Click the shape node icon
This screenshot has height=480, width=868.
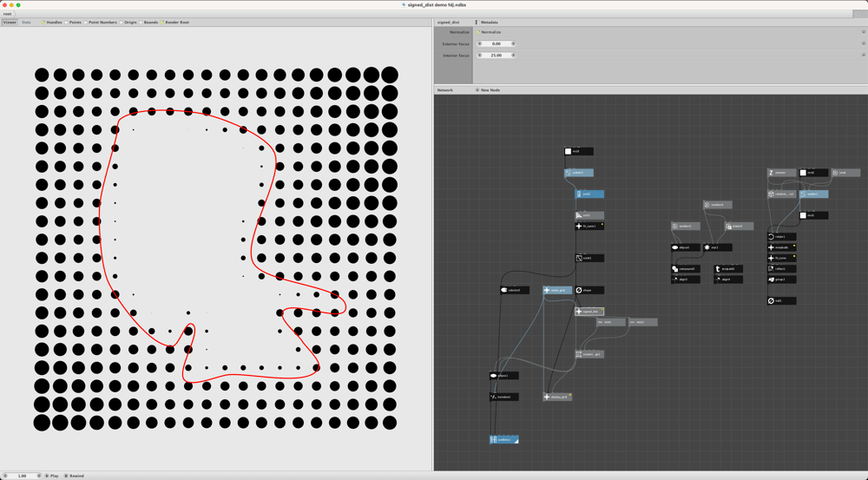[579, 290]
